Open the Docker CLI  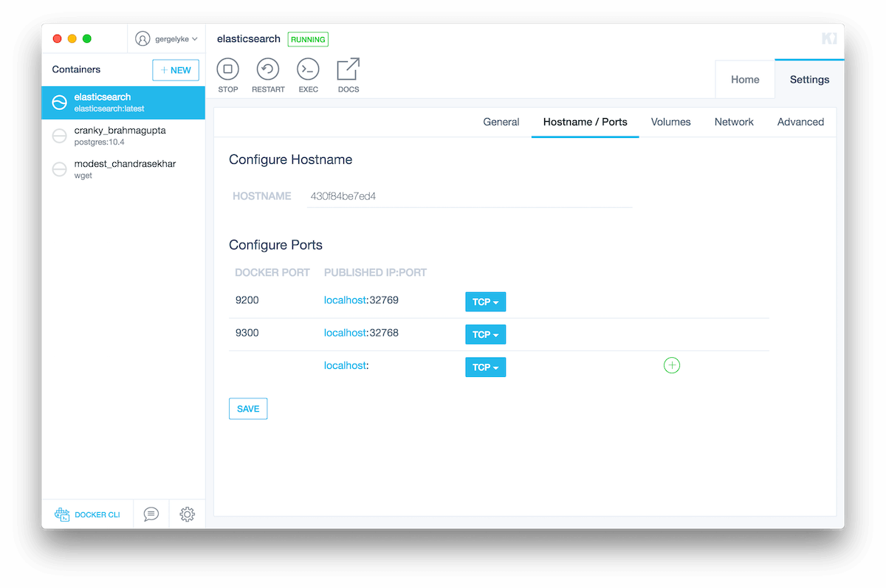point(88,514)
